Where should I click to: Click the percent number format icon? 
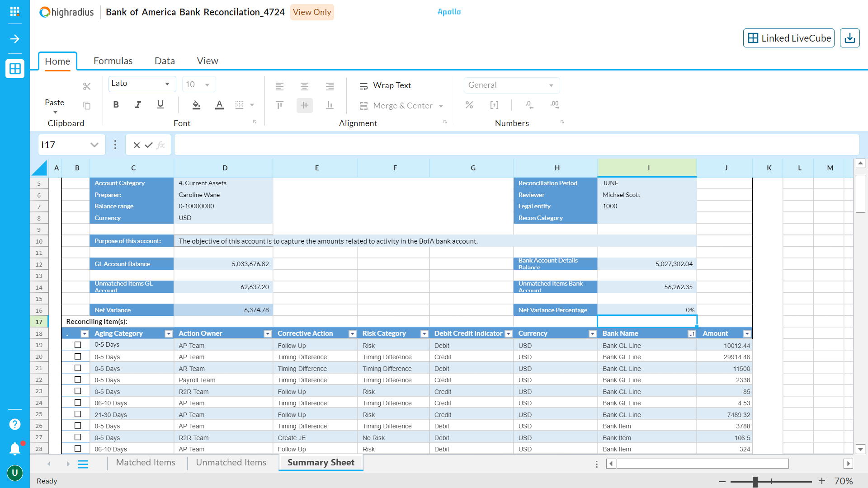469,105
